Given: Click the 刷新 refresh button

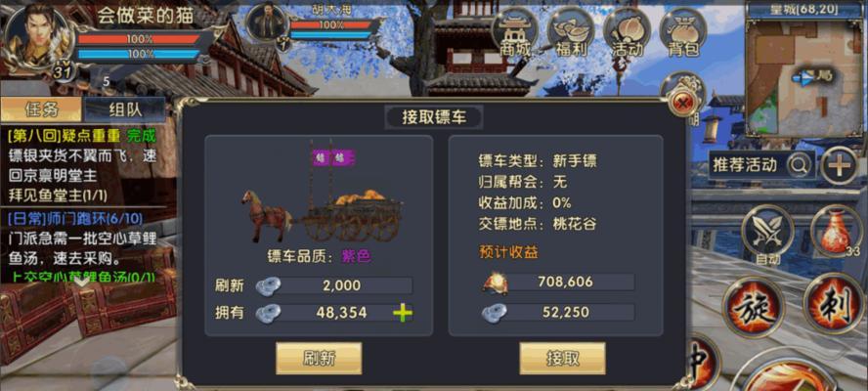Looking at the screenshot, I should tap(319, 358).
